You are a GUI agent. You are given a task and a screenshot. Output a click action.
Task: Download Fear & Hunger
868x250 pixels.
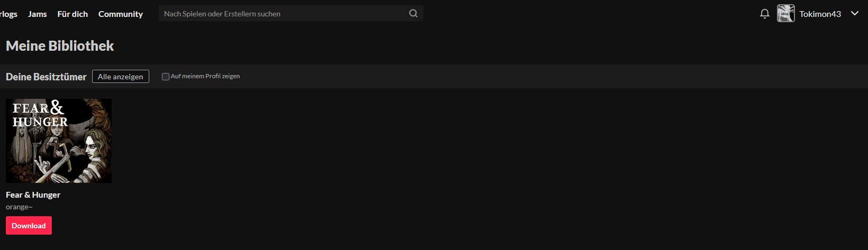click(29, 225)
